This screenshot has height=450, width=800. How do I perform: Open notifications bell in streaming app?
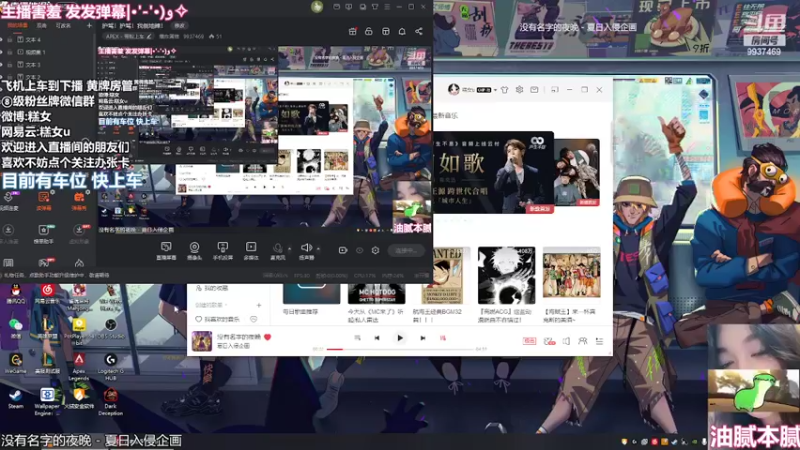coord(402,32)
